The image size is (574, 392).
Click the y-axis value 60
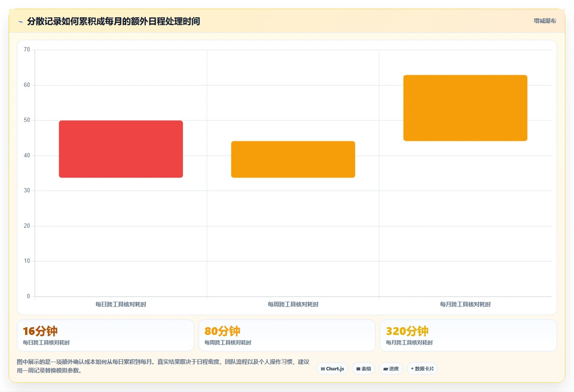point(27,85)
